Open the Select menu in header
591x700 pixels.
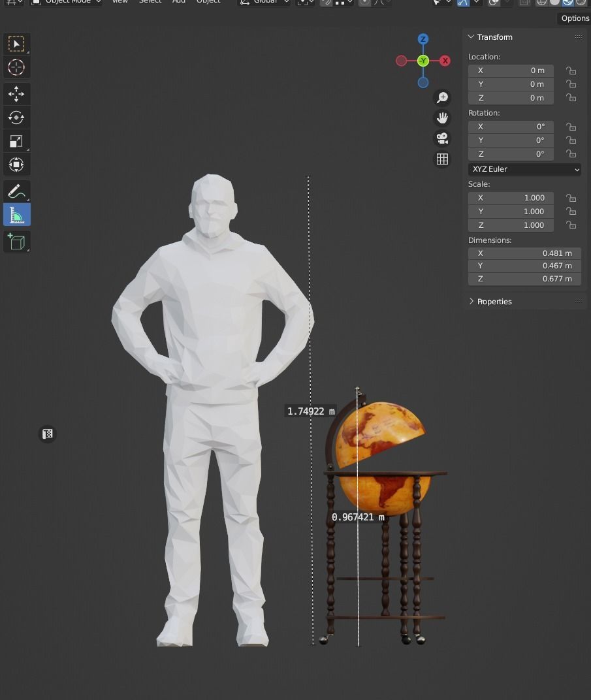click(150, 2)
